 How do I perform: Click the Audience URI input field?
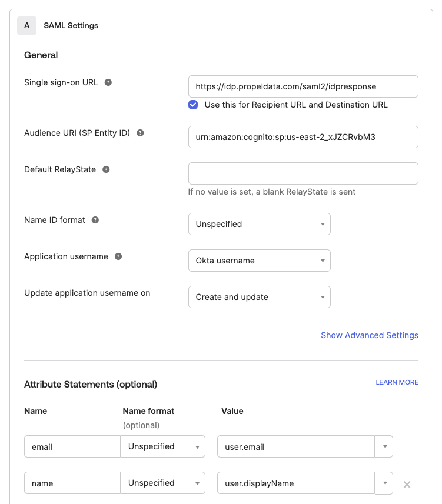303,137
